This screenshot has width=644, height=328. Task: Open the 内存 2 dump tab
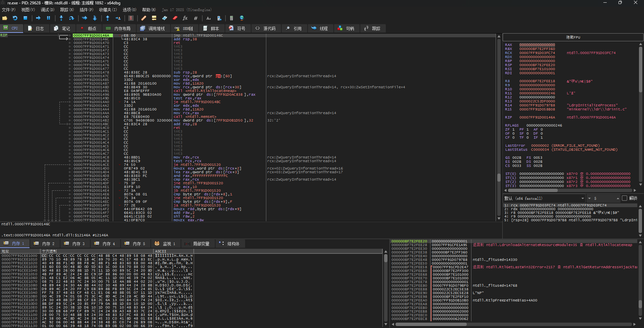pyautogui.click(x=45, y=244)
